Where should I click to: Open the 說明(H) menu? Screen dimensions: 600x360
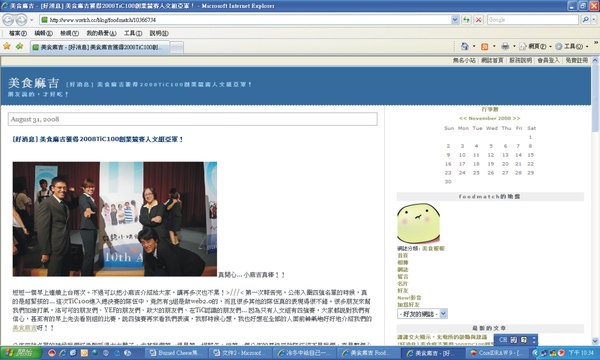coord(159,34)
